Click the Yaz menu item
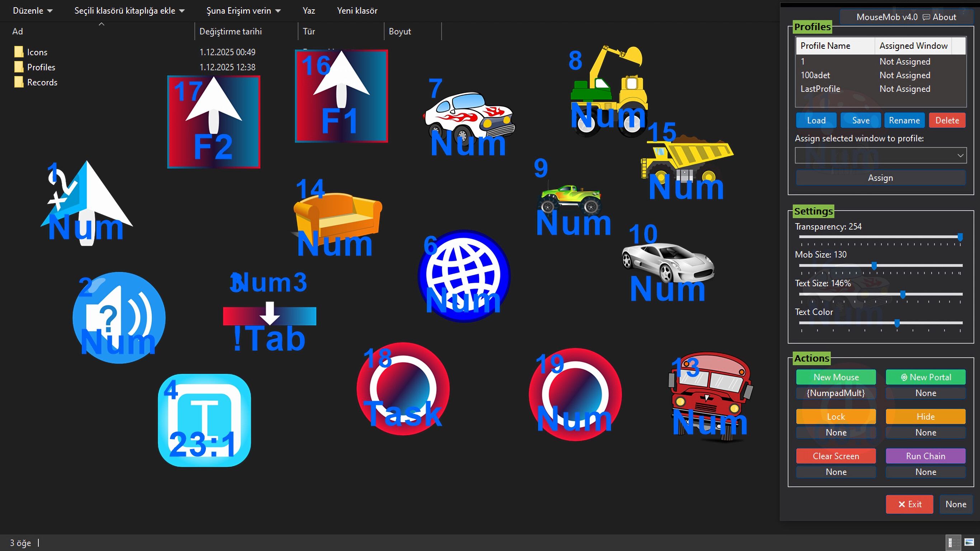Screen dimensions: 980x551 point(308,11)
